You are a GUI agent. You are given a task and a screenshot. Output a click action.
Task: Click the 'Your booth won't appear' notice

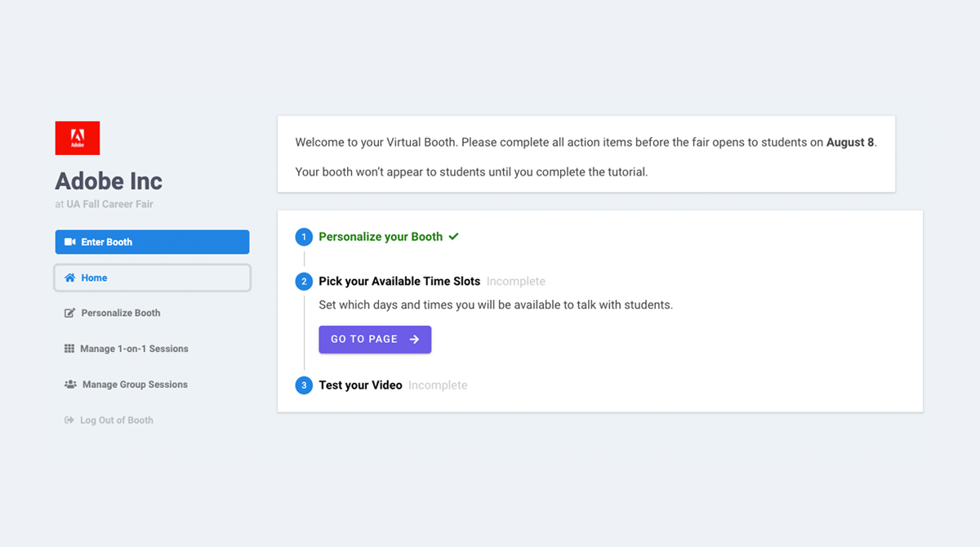[x=471, y=172]
